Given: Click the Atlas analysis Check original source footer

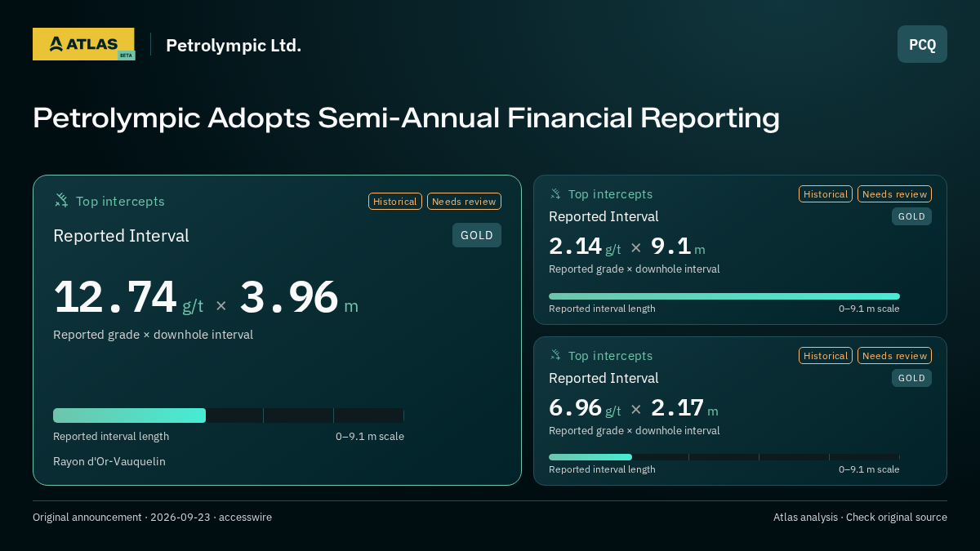Looking at the screenshot, I should (860, 518).
